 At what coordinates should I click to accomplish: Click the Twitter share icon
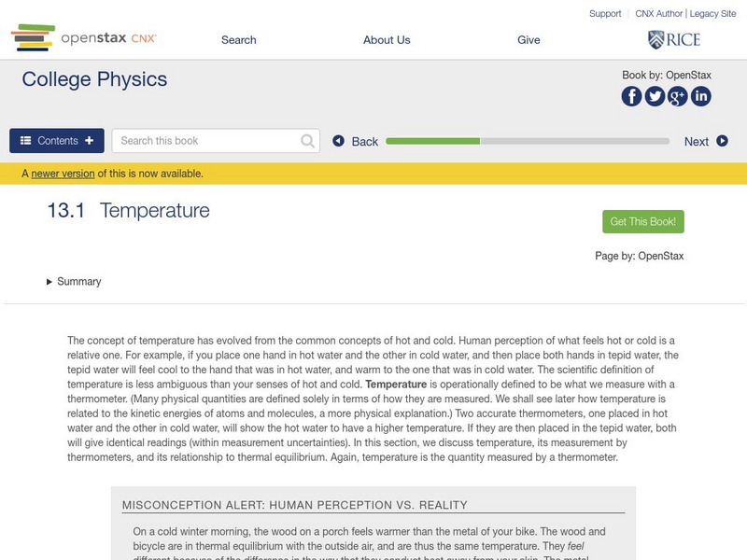[655, 96]
